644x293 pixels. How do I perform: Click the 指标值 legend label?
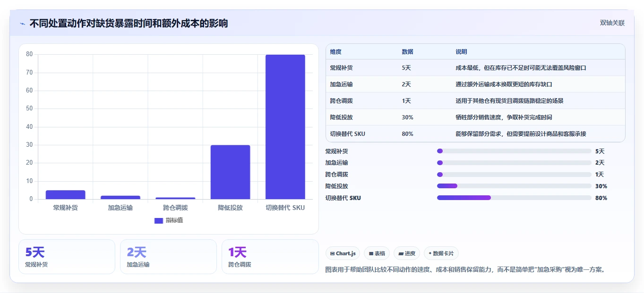pos(174,220)
